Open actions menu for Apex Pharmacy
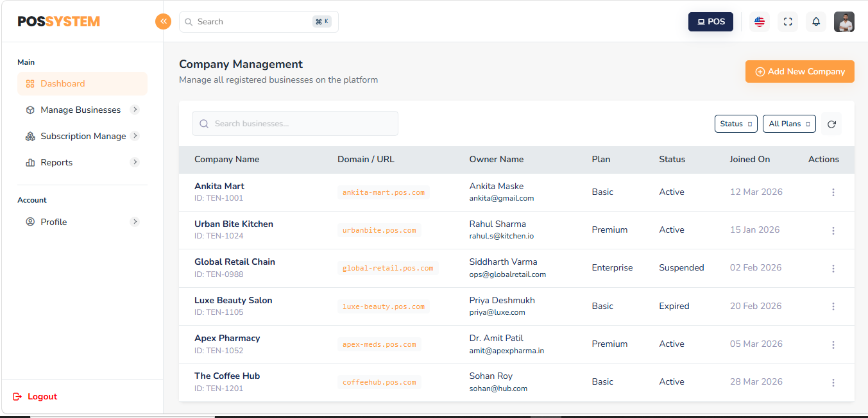Image resolution: width=868 pixels, height=418 pixels. click(833, 345)
